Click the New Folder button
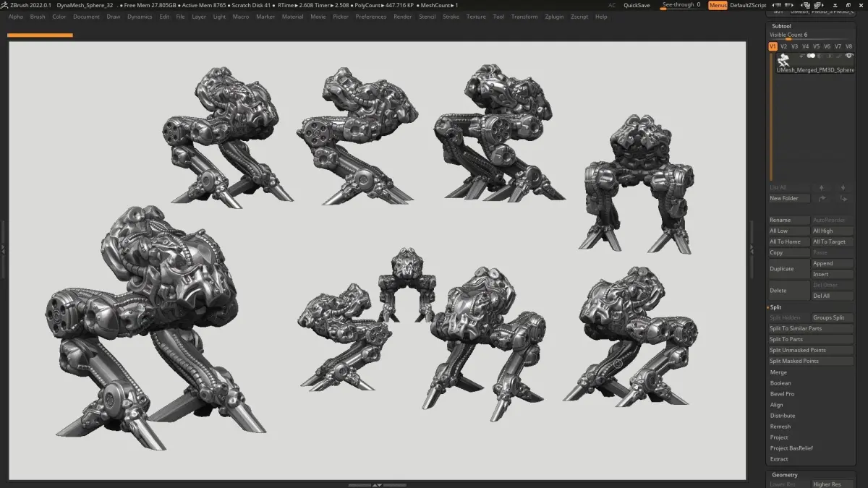This screenshot has width=868, height=488. 789,198
